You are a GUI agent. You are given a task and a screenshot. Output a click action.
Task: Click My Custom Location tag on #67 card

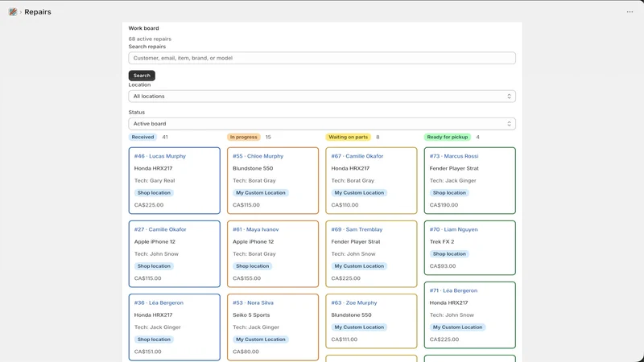(359, 193)
